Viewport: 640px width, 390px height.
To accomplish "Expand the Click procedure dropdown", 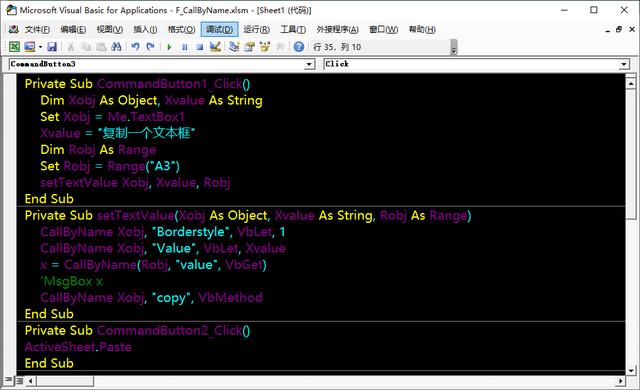I will [624, 64].
